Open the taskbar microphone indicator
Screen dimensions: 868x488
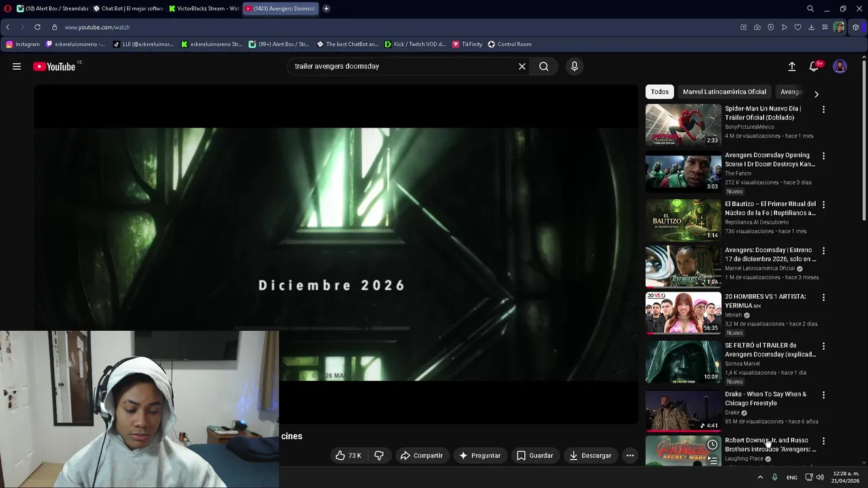pyautogui.click(x=775, y=478)
